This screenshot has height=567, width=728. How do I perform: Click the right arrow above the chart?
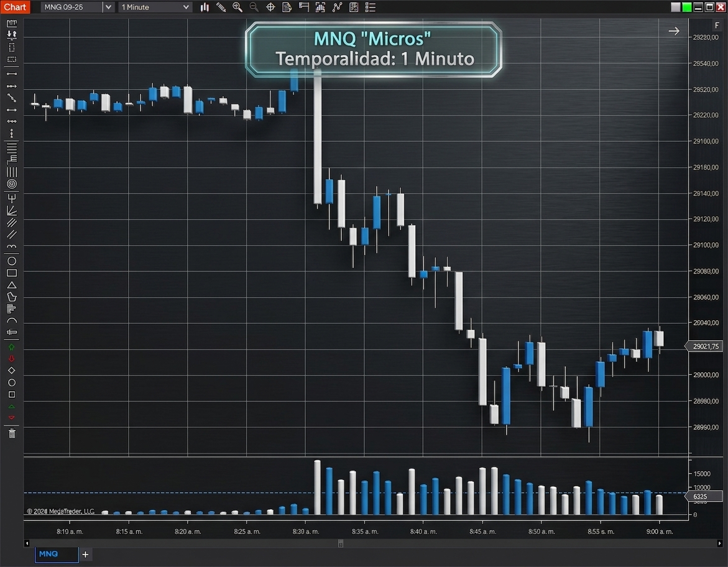click(x=674, y=31)
